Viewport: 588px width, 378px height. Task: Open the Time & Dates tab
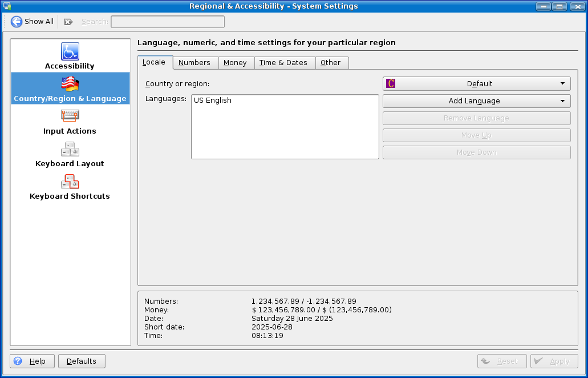pos(283,63)
